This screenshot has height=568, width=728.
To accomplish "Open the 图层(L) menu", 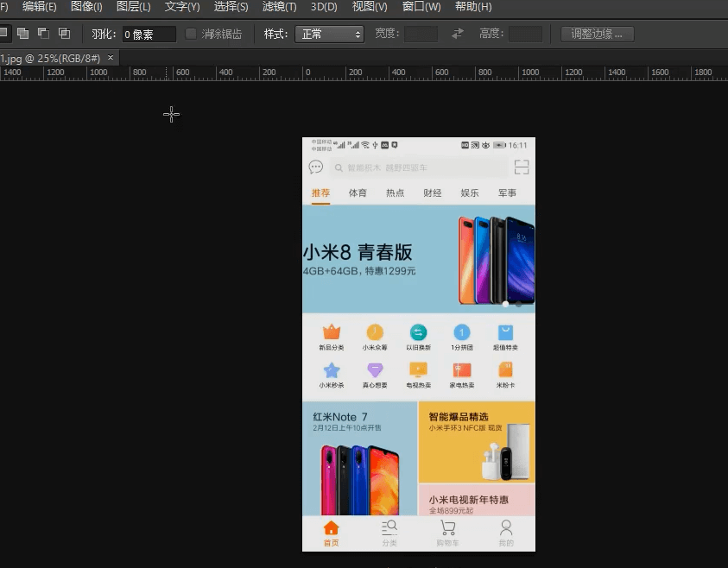I will (133, 7).
